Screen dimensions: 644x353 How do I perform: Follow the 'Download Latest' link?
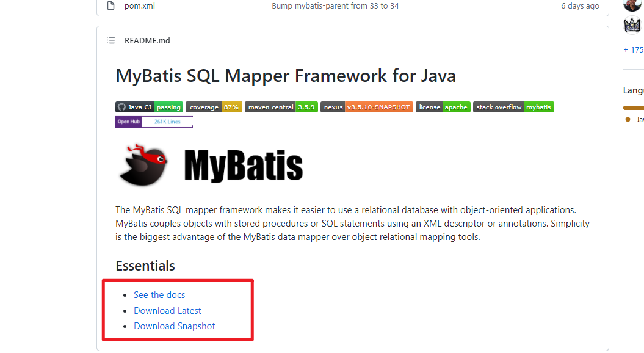point(168,311)
